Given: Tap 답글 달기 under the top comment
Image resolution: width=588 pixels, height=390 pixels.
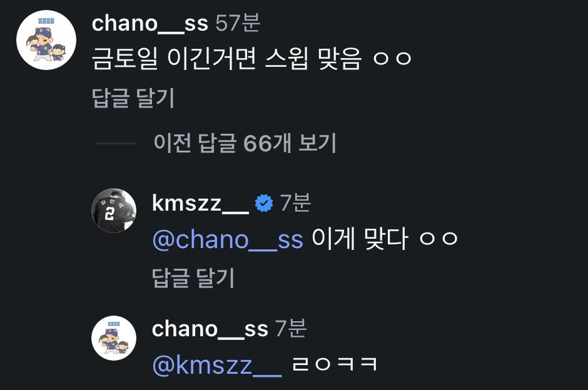Looking at the screenshot, I should 133,97.
